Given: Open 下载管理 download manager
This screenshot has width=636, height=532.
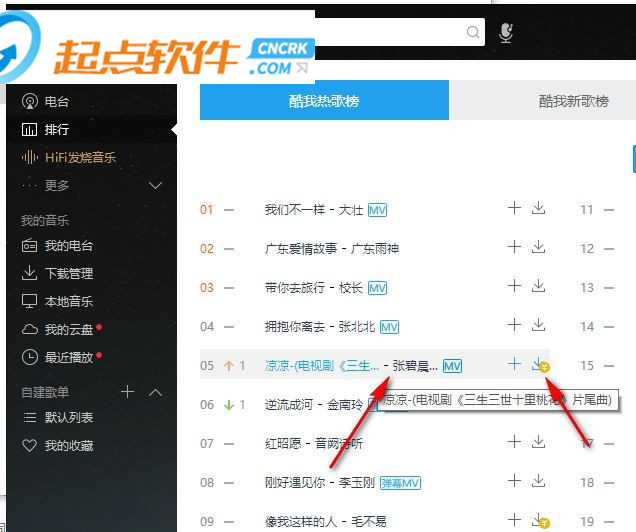Looking at the screenshot, I should click(x=57, y=274).
